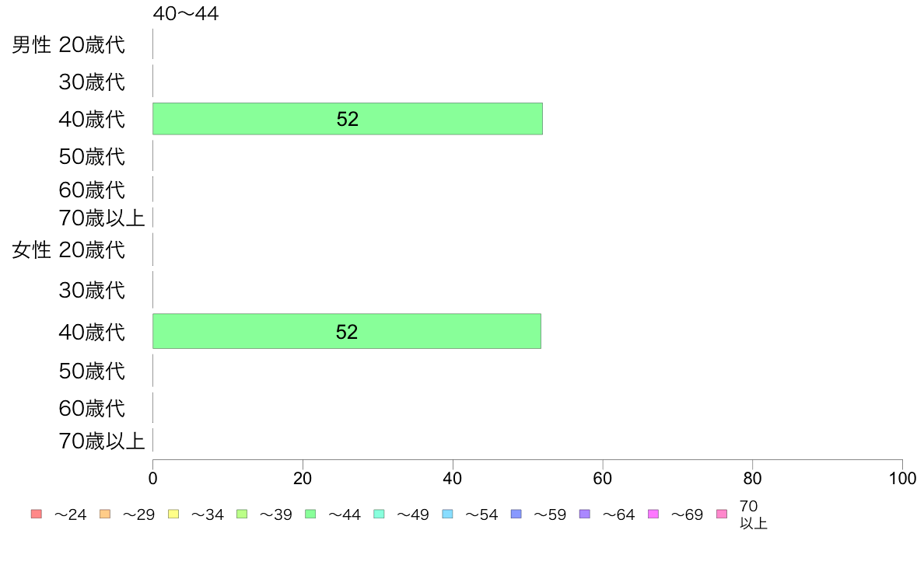Click the ~44 green legend swatch

310,514
